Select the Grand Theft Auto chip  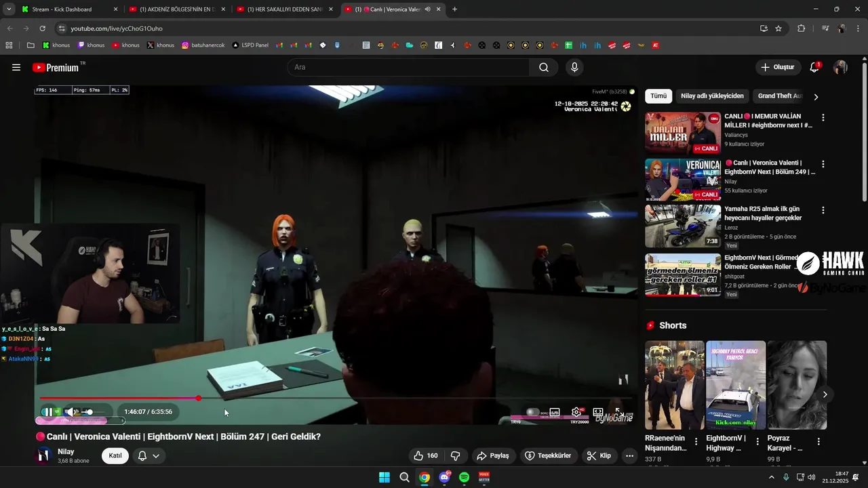coord(780,96)
